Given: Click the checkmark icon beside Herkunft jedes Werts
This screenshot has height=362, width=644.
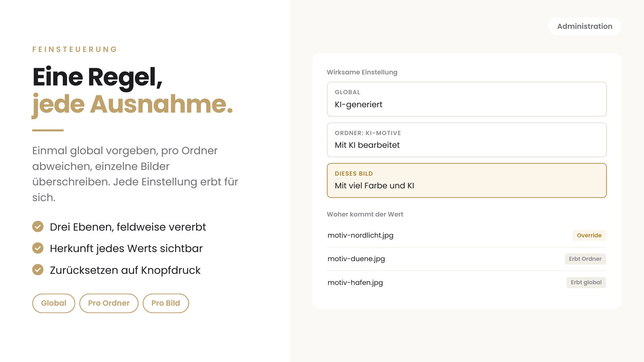Looking at the screenshot, I should point(38,248).
